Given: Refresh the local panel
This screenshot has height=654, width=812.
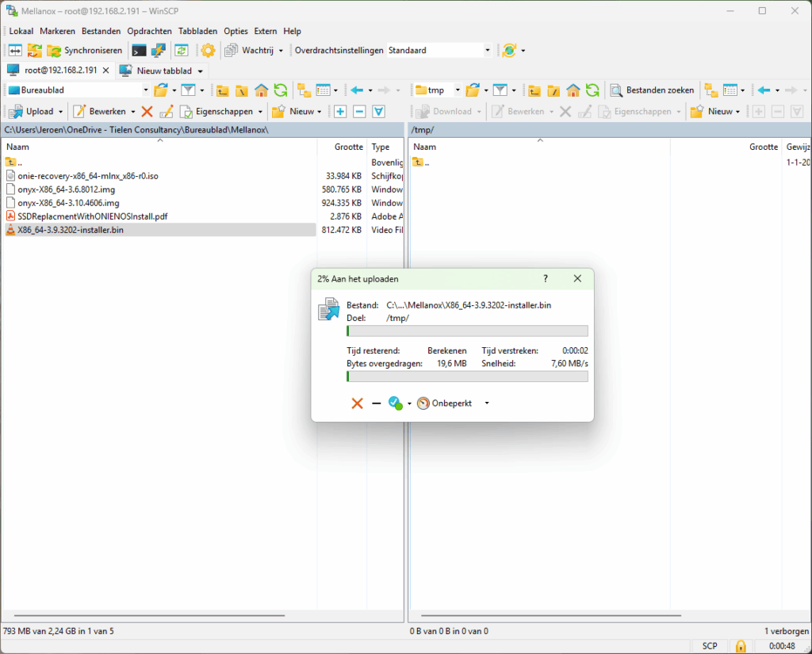Looking at the screenshot, I should (x=281, y=90).
